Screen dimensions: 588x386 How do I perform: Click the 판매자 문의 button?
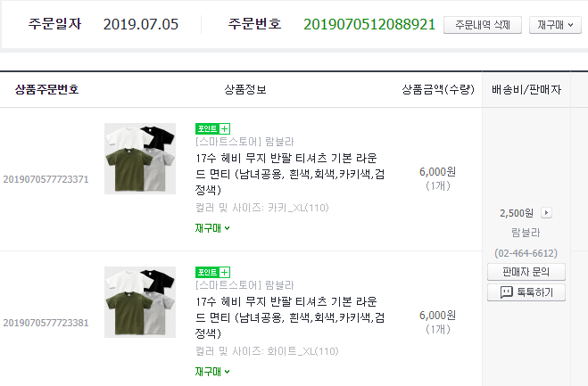[526, 271]
